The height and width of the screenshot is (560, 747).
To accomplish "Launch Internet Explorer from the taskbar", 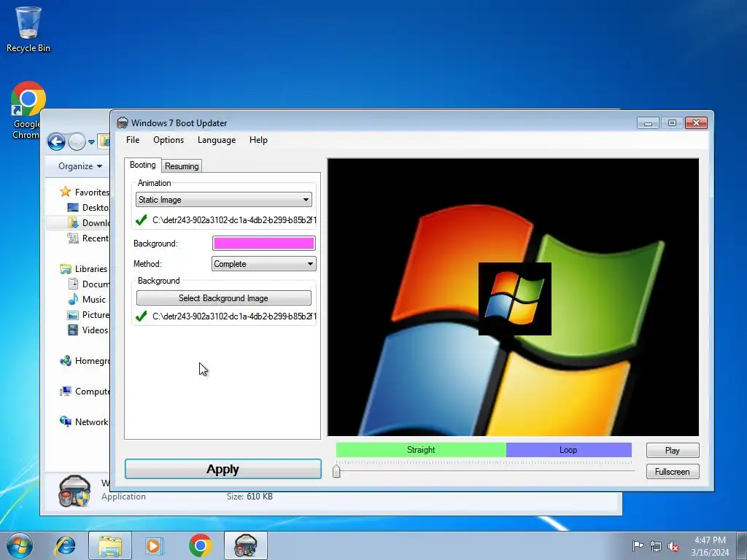I will tap(66, 545).
